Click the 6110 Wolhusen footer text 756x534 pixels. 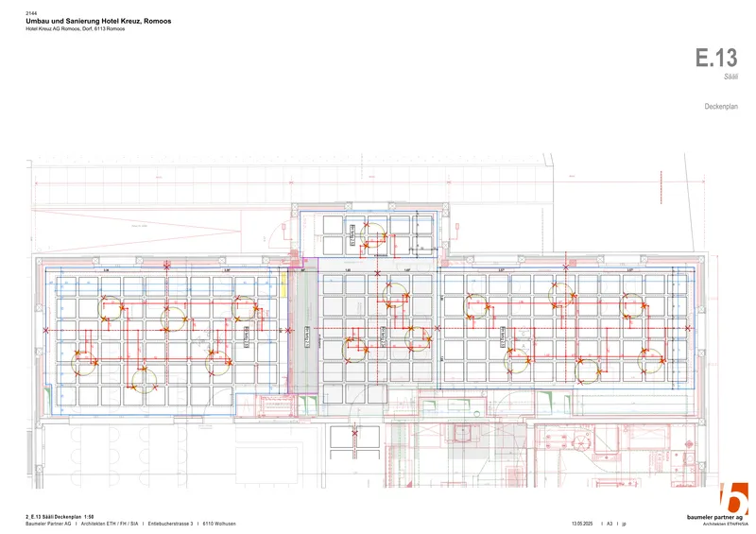(x=219, y=524)
